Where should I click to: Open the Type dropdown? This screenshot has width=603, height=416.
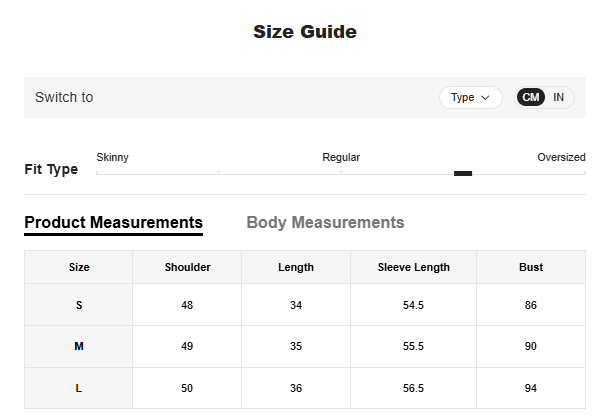click(470, 98)
